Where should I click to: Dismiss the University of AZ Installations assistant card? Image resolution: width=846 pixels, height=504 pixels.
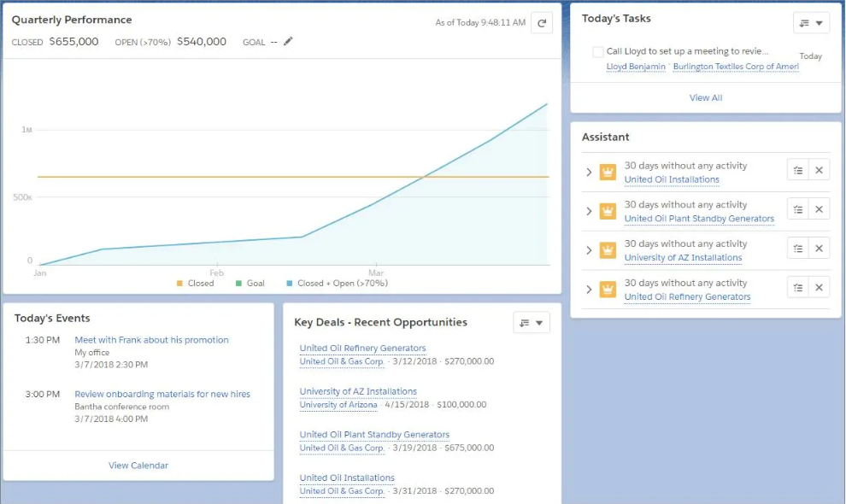819,249
